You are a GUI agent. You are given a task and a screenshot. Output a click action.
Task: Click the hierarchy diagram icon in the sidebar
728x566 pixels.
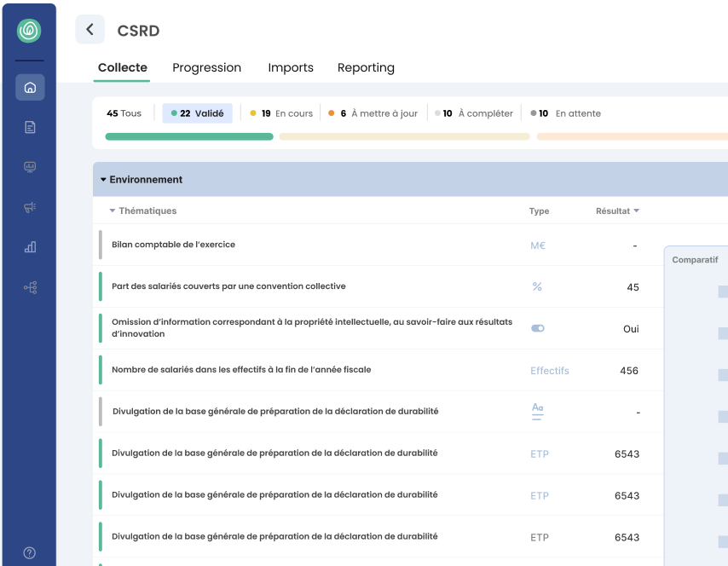pyautogui.click(x=30, y=287)
